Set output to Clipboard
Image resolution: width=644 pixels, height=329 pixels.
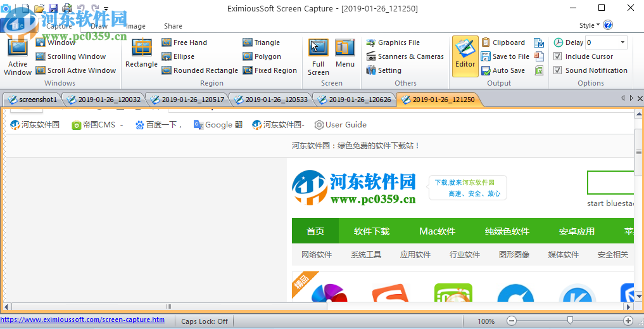[503, 42]
